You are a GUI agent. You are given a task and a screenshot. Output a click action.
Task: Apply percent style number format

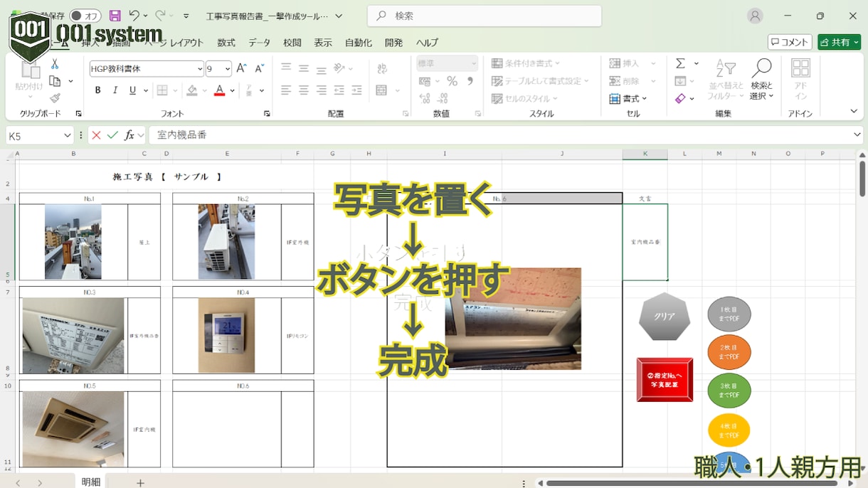(452, 81)
